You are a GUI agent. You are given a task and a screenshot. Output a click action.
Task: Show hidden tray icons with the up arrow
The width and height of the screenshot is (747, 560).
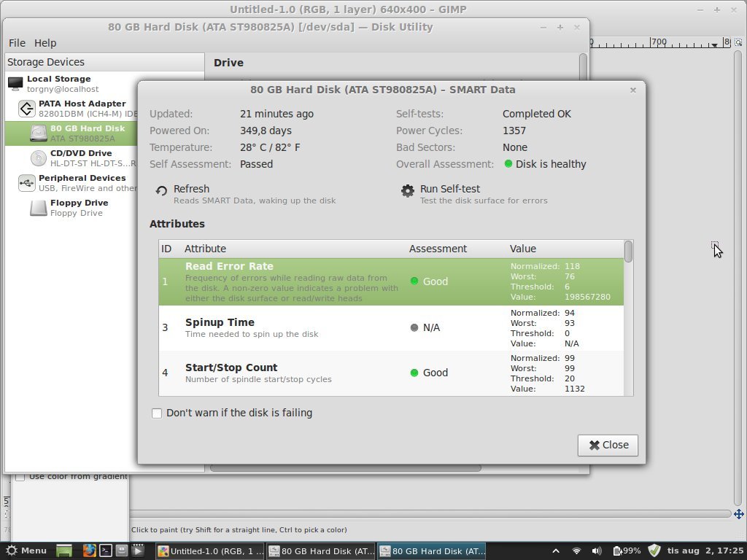point(555,551)
